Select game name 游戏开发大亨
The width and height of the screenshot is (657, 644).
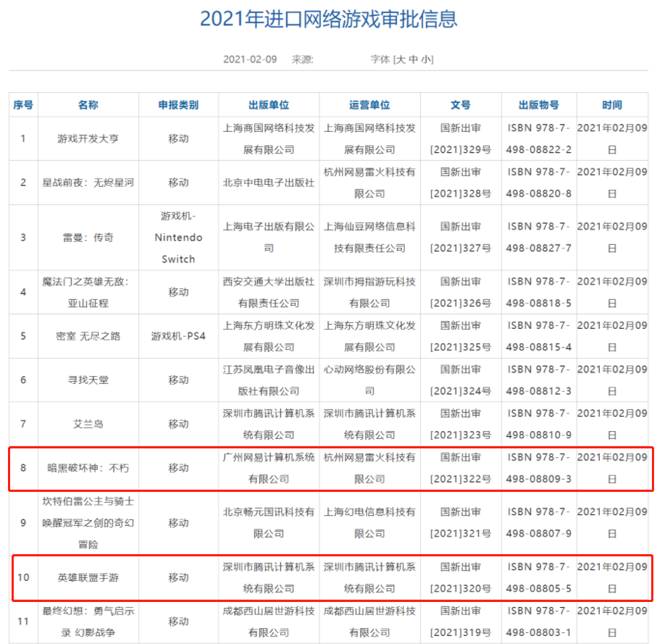point(88,138)
